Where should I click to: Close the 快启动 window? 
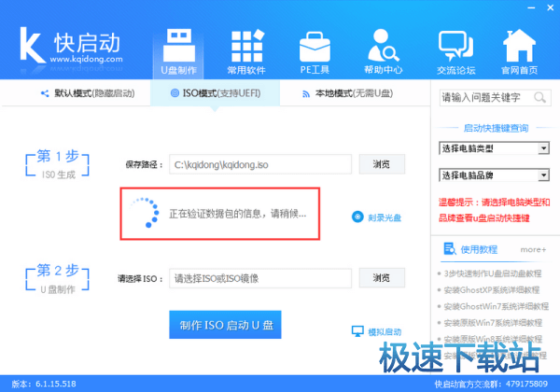(551, 7)
